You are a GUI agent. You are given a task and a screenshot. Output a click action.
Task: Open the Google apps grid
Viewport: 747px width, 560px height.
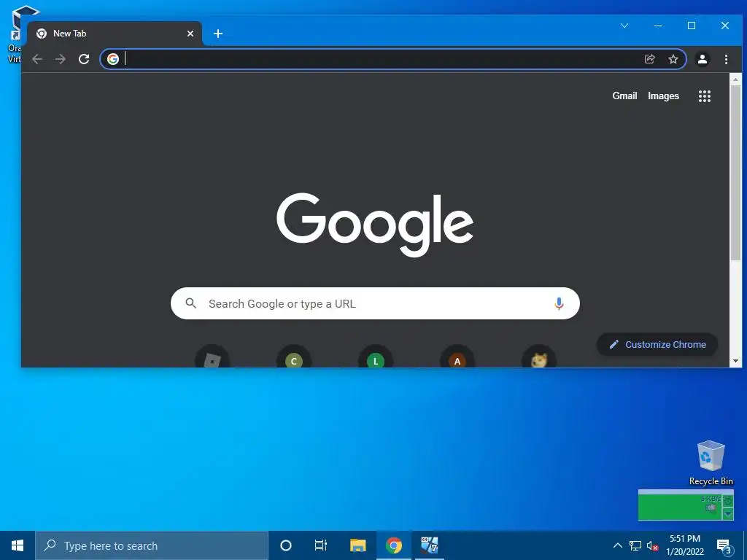[x=705, y=96]
